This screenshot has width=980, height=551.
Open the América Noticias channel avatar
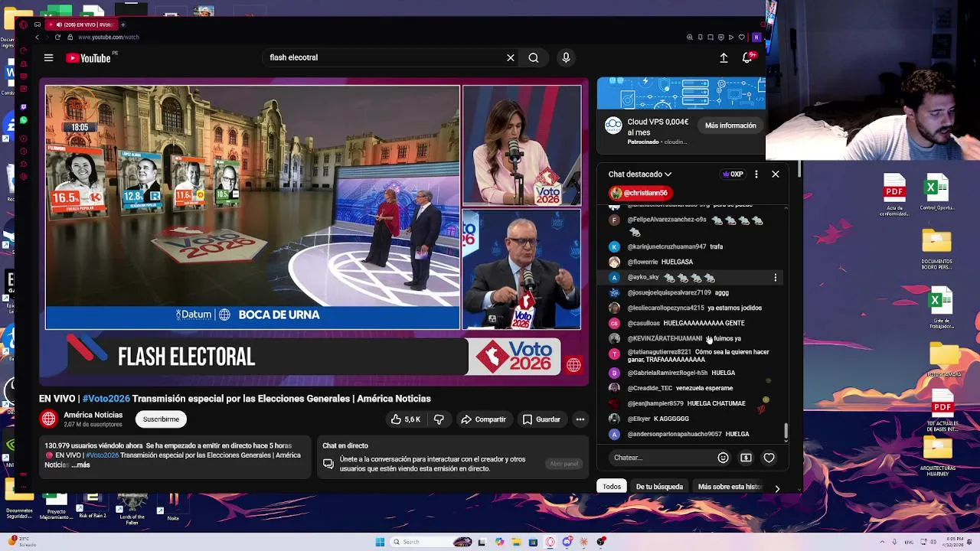point(48,419)
